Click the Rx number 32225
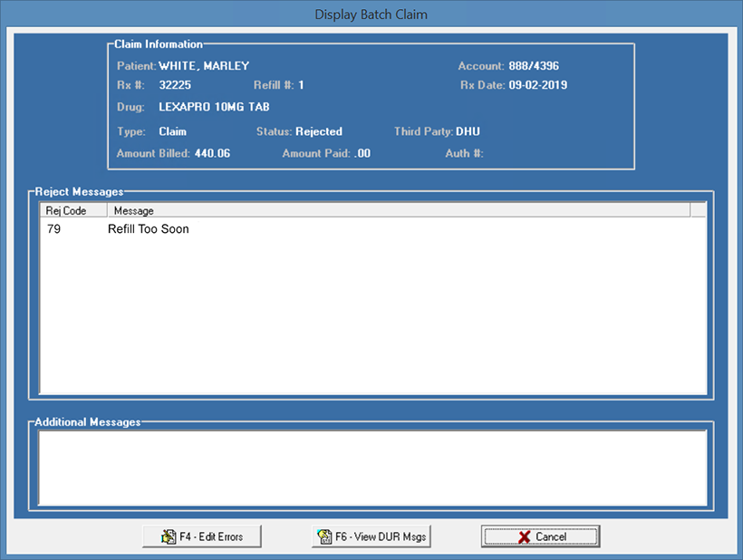743x560 pixels. coord(174,85)
